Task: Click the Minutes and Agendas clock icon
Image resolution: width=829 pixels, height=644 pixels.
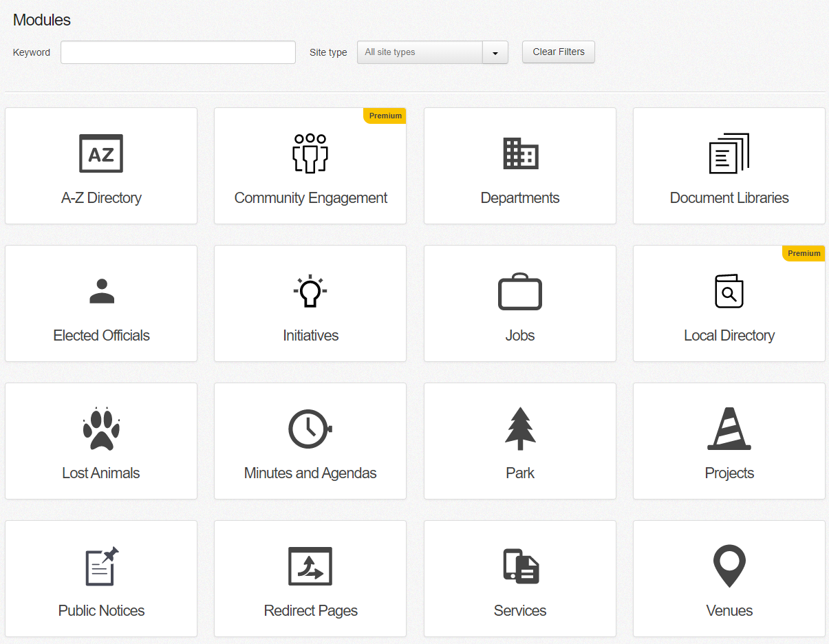Action: [x=310, y=429]
